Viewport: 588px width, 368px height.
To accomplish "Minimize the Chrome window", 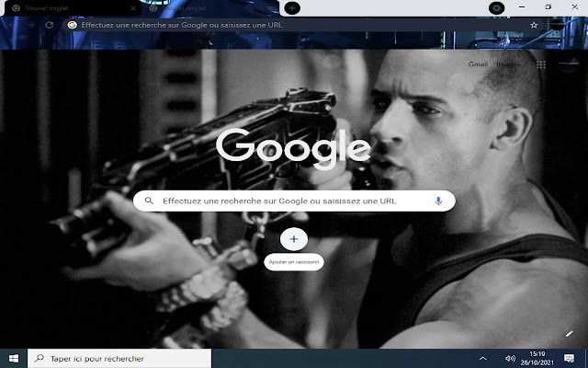I will pos(522,6).
